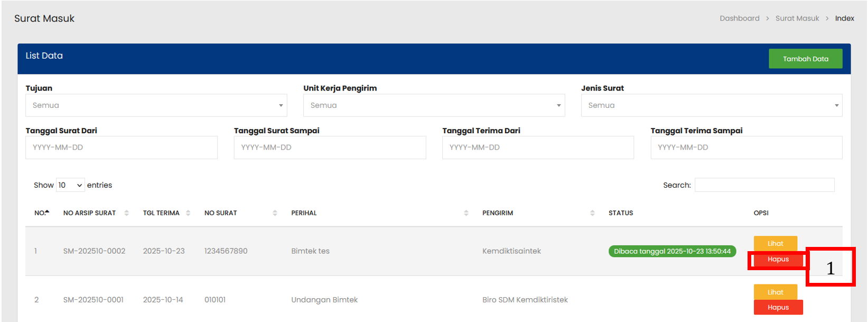Image resolution: width=868 pixels, height=322 pixels.
Task: Sort by PENGIRIM sort icon
Action: [x=592, y=213]
